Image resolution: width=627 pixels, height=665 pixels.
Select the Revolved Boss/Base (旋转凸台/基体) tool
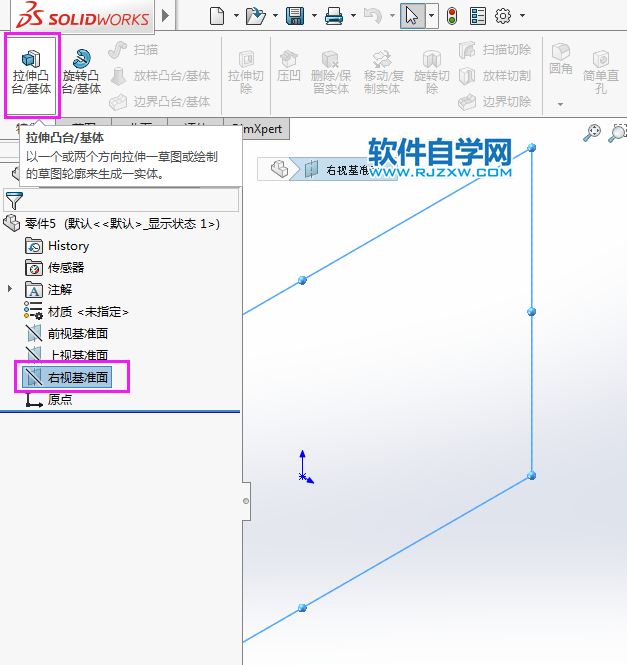pyautogui.click(x=81, y=73)
